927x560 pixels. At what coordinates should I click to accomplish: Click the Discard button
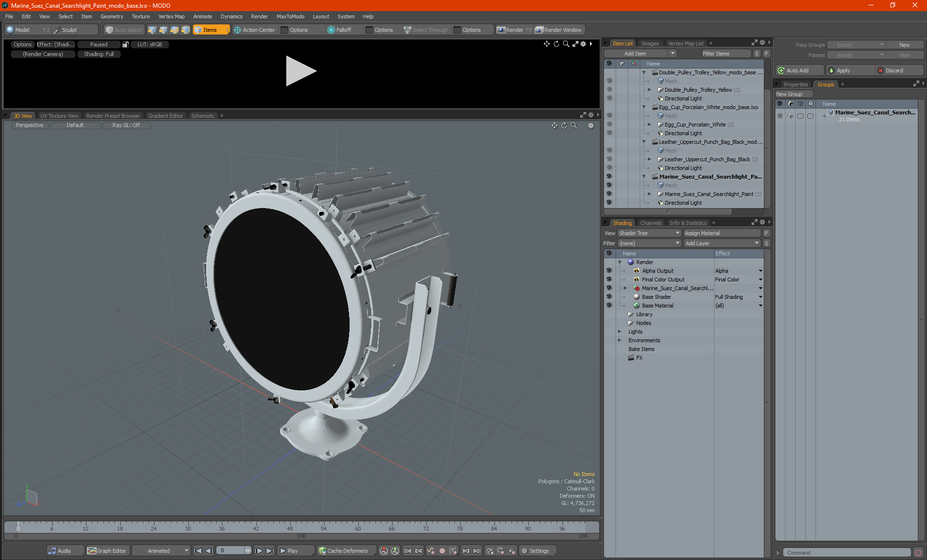tap(894, 70)
